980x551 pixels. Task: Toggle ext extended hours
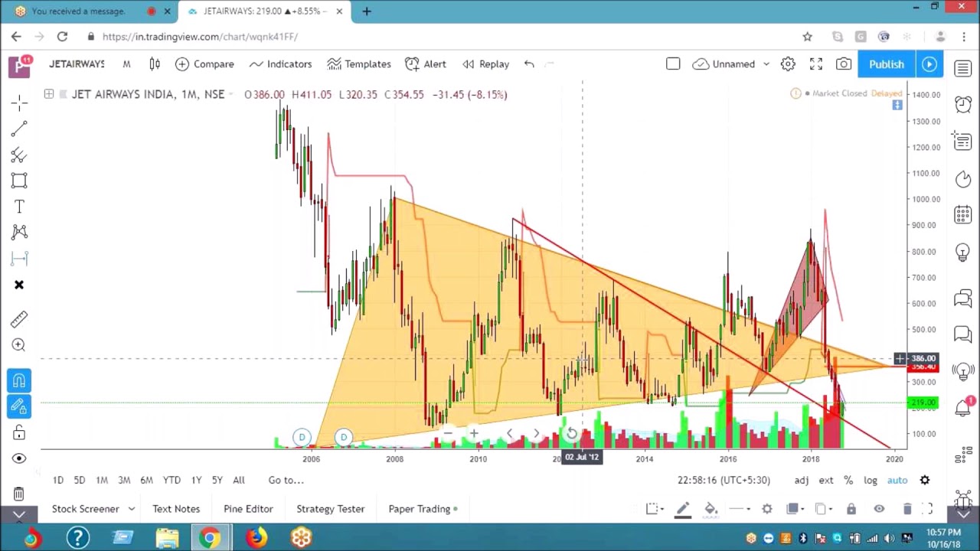tap(826, 481)
